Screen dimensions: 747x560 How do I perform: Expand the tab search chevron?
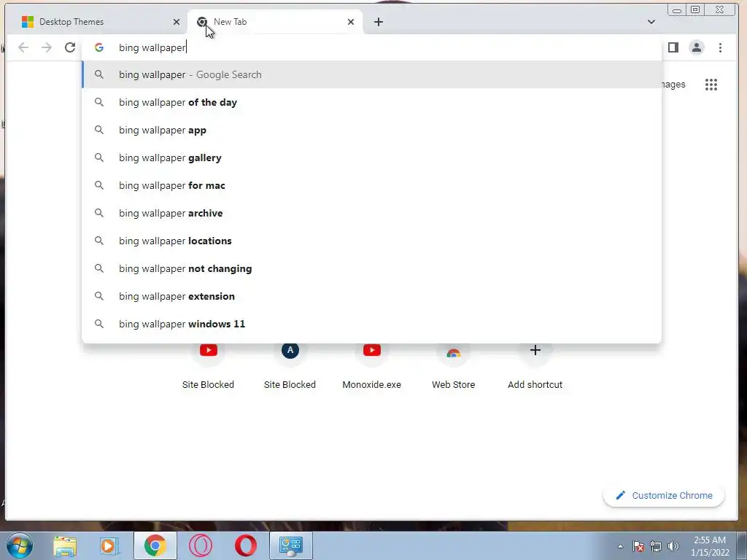(x=651, y=22)
